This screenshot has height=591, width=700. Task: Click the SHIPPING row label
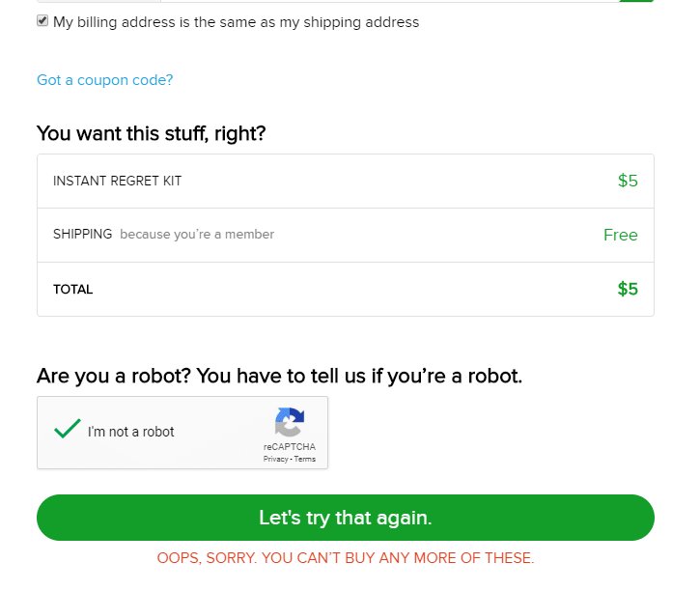click(82, 235)
